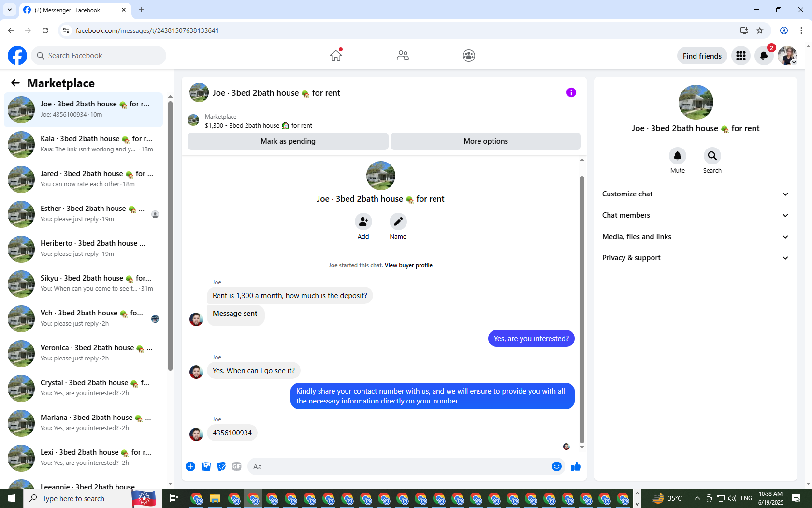This screenshot has height=508, width=812.
Task: Click the Aa message input field
Action: tap(399, 467)
